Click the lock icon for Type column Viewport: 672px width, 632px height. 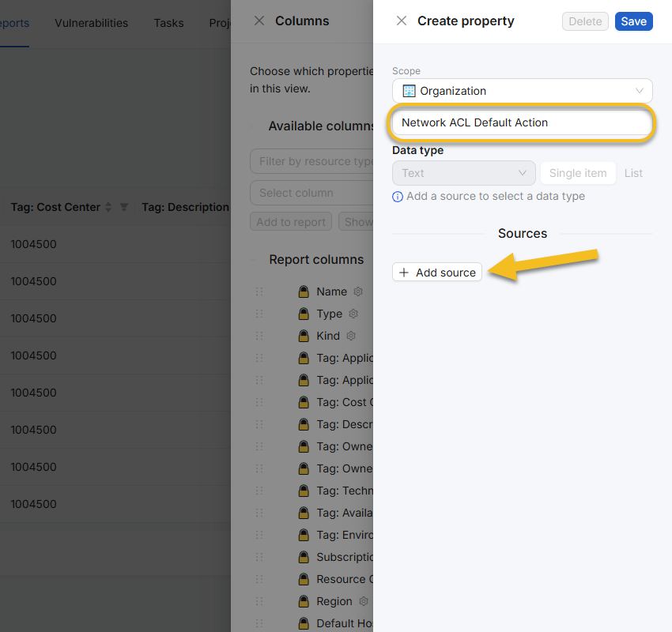click(x=304, y=314)
